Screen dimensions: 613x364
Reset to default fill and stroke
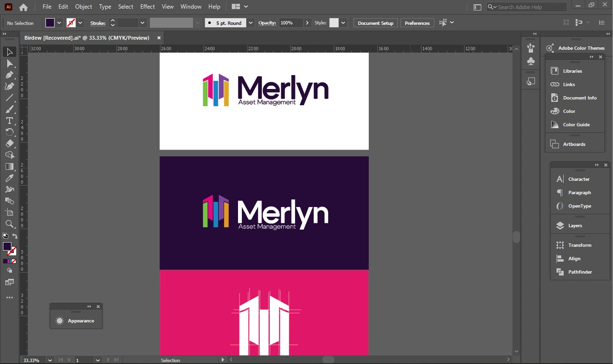(x=5, y=236)
